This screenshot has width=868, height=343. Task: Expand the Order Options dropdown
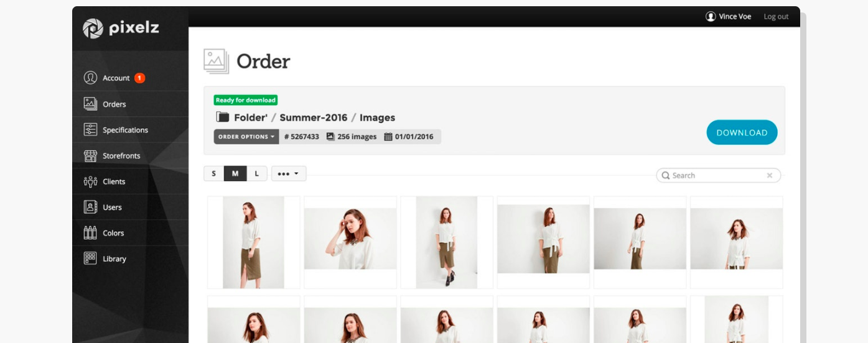coord(246,137)
